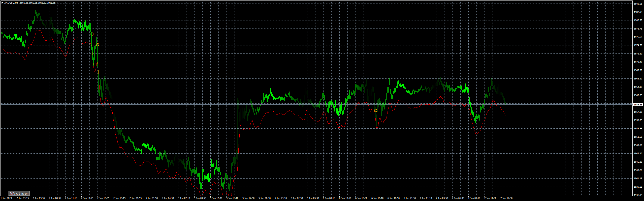644x201 pixels.
Task: Click the '2 Jun 16:35' time label
Action: [103, 198]
